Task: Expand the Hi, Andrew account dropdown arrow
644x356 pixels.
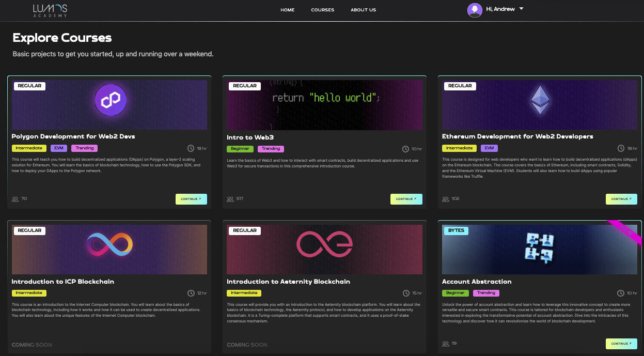Action: (521, 9)
